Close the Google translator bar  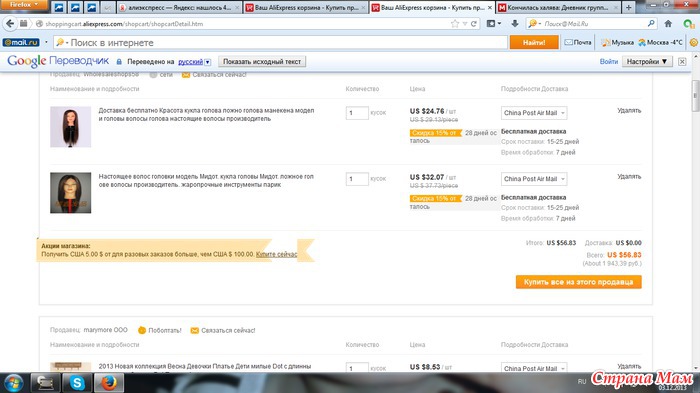point(682,62)
